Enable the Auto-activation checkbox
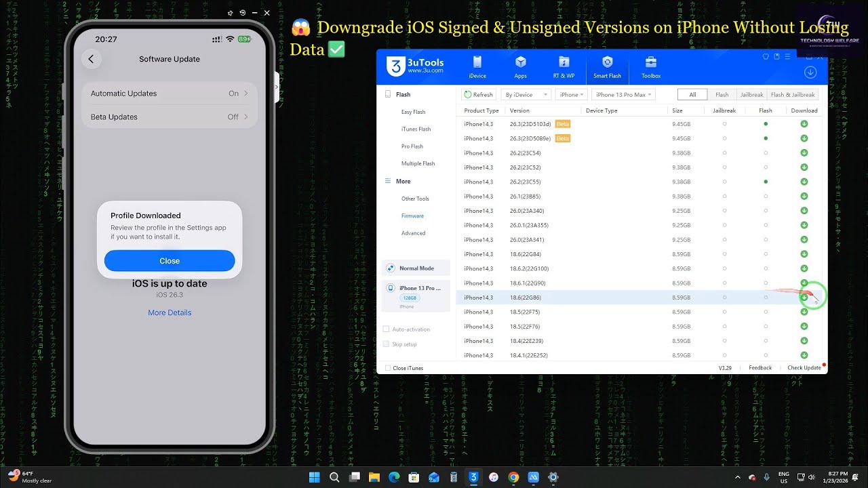The width and height of the screenshot is (868, 488). pos(387,329)
